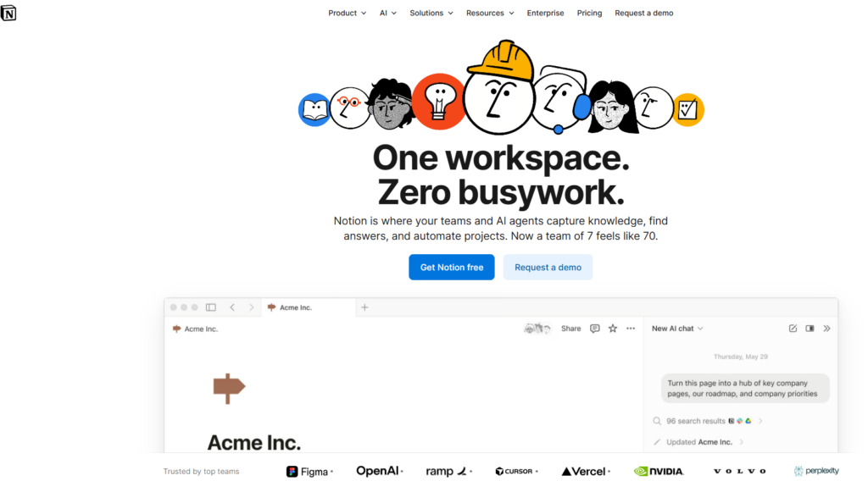Open the New AI chat dropdown
Image resolution: width=868 pixels, height=481 pixels.
pyautogui.click(x=677, y=329)
